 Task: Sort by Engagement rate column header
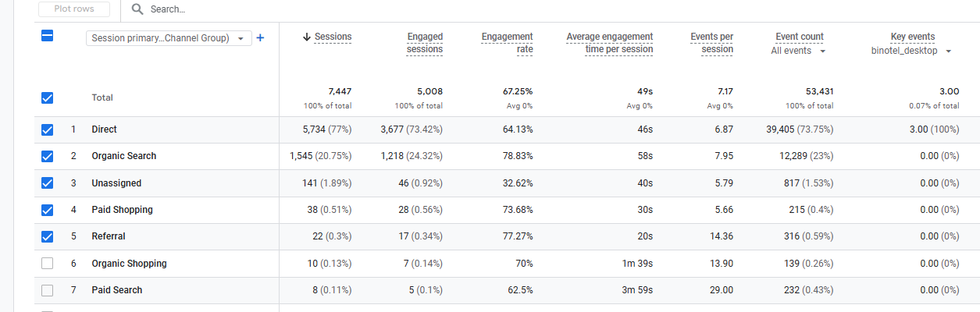click(507, 43)
